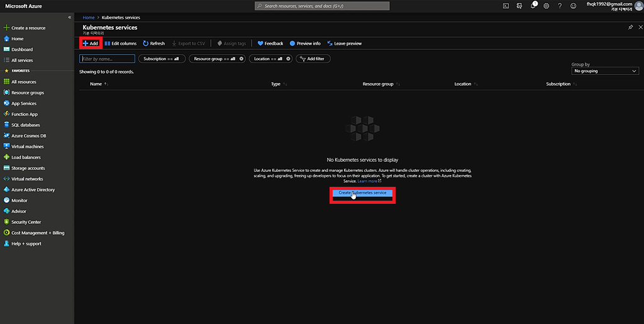
Task: Open Function App in the sidebar
Action: (25, 114)
